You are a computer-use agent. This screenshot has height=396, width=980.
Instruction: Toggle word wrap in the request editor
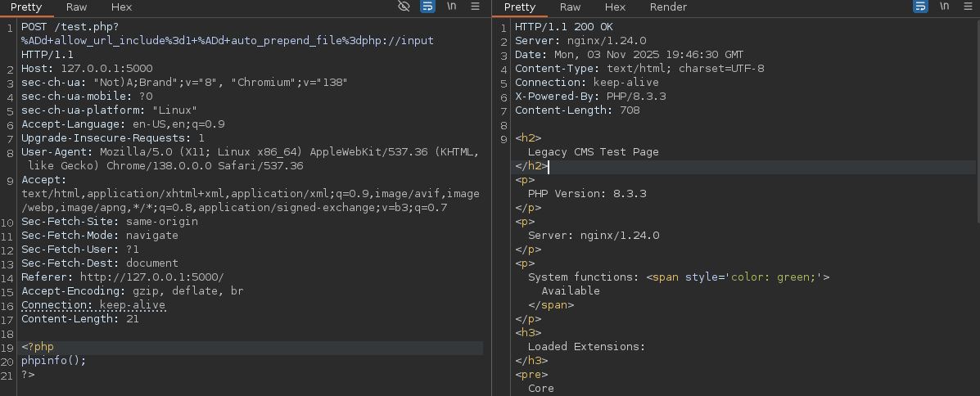[x=427, y=7]
